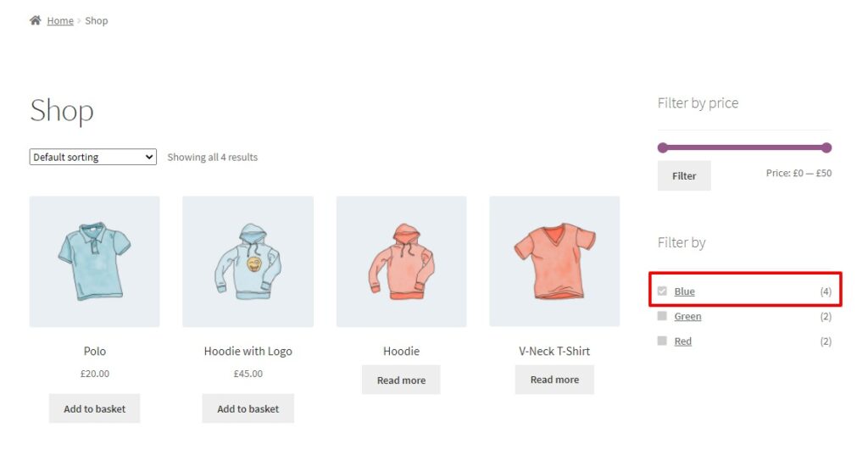
Task: Open the Hoodie with Logo title link
Action: (x=248, y=351)
